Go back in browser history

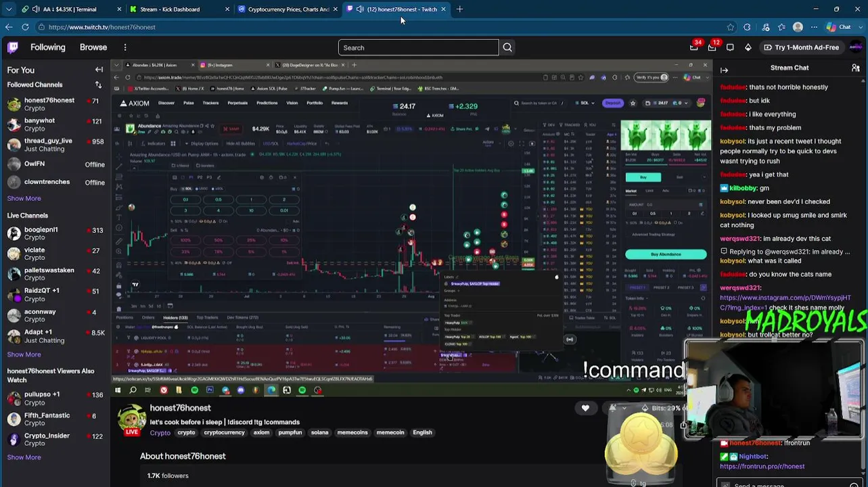(9, 27)
